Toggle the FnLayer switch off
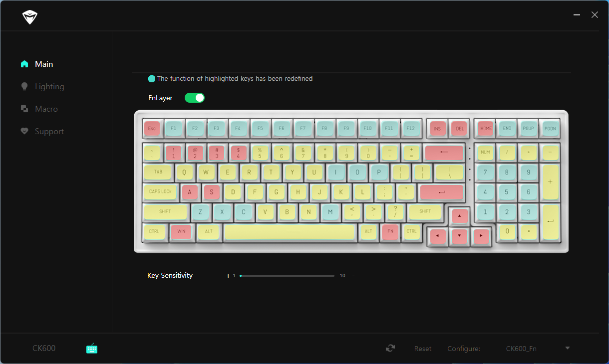609x364 pixels. coord(195,98)
